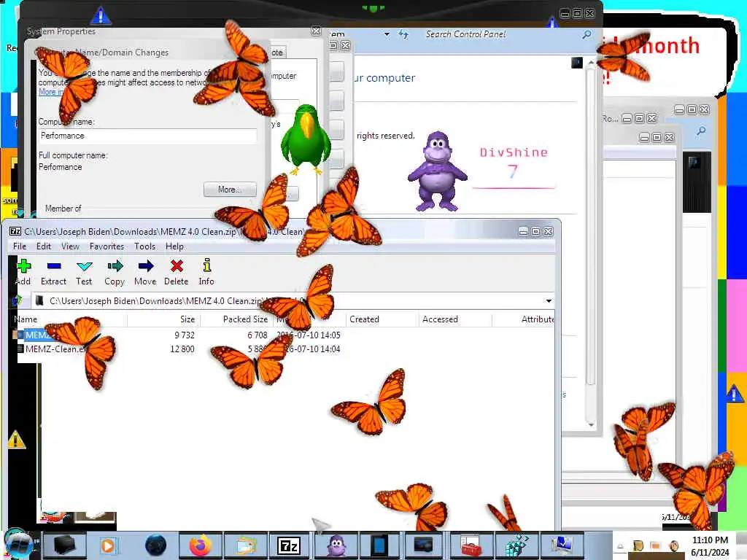Click the red Delete icon in 7-Zip
The image size is (747, 560).
pyautogui.click(x=177, y=271)
